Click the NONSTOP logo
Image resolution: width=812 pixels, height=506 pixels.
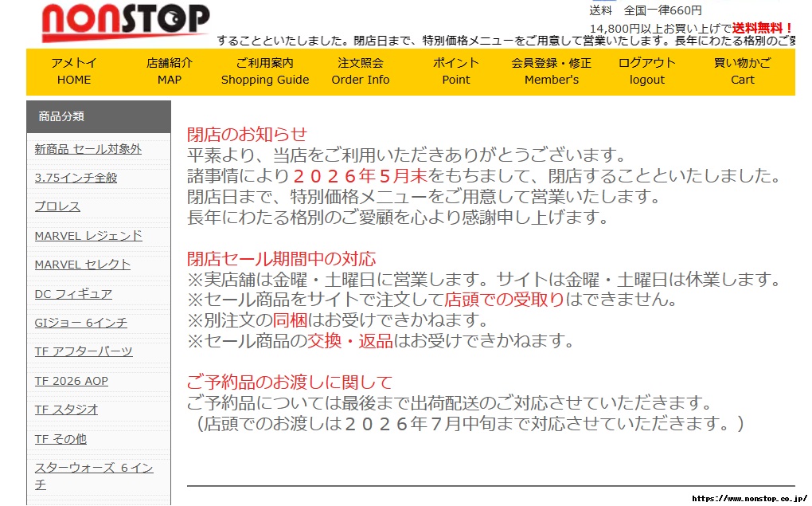[x=125, y=22]
